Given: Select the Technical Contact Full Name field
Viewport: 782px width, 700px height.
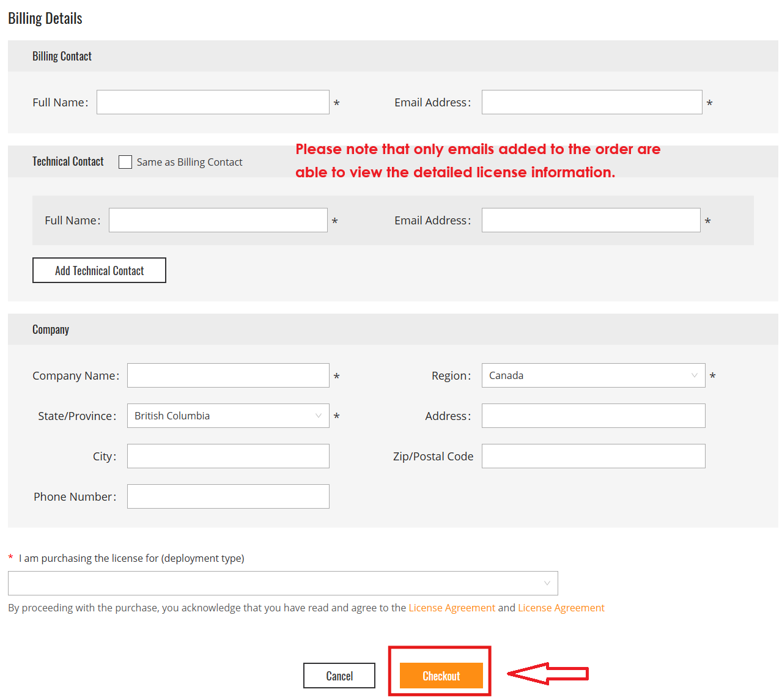Looking at the screenshot, I should tap(218, 219).
